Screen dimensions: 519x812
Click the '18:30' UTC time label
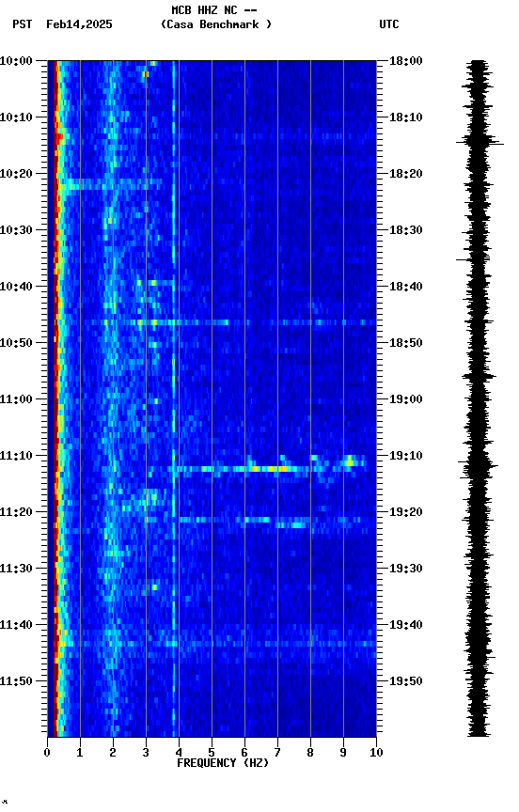click(406, 230)
